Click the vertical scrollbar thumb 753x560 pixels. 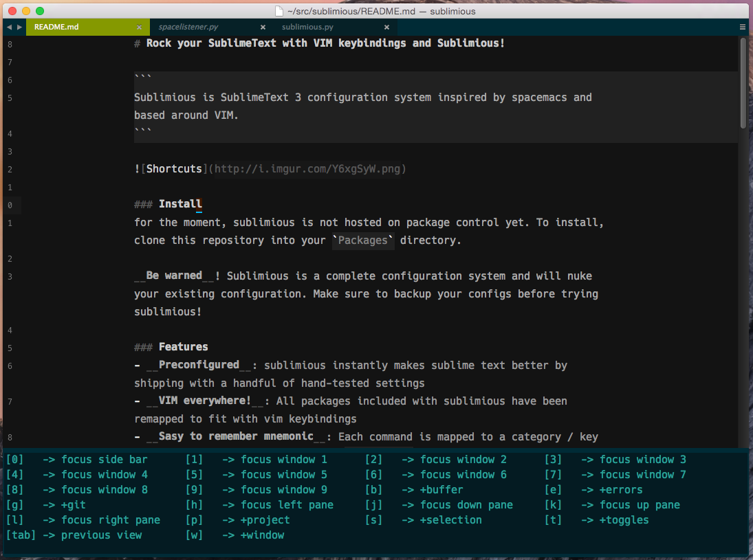pyautogui.click(x=743, y=83)
